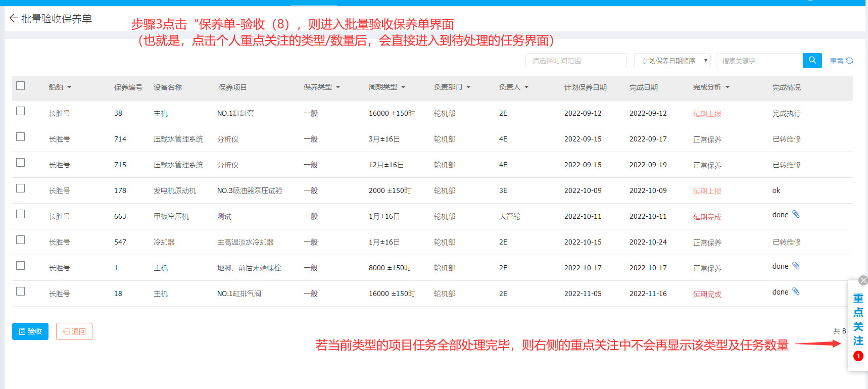
Task: Click 延期上报 in the 发电机原动机 row
Action: (x=707, y=191)
